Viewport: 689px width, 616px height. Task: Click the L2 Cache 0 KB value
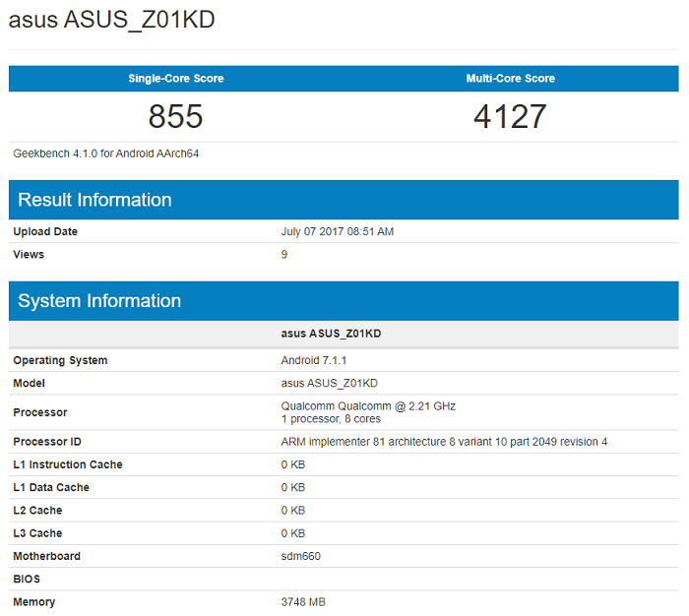tap(292, 510)
